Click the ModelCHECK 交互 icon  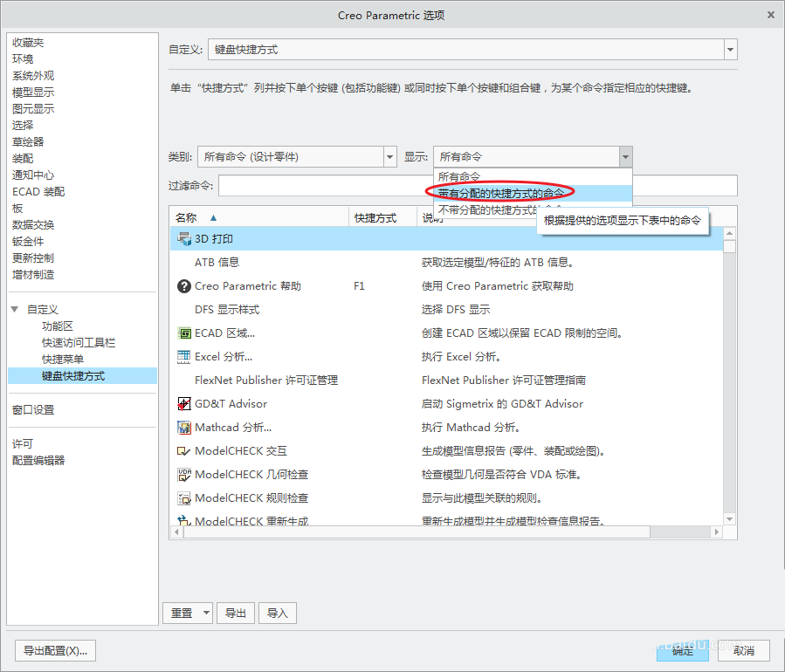(x=183, y=451)
